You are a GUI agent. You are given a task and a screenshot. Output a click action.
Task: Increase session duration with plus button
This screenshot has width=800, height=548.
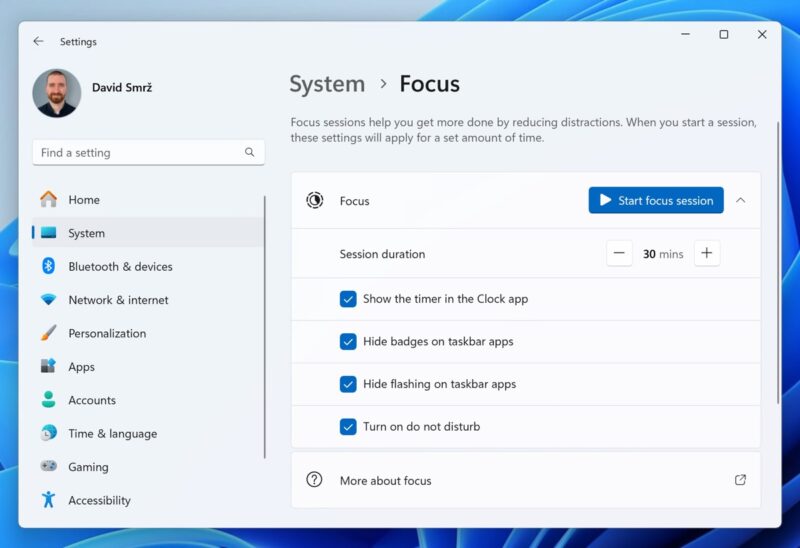tap(707, 253)
